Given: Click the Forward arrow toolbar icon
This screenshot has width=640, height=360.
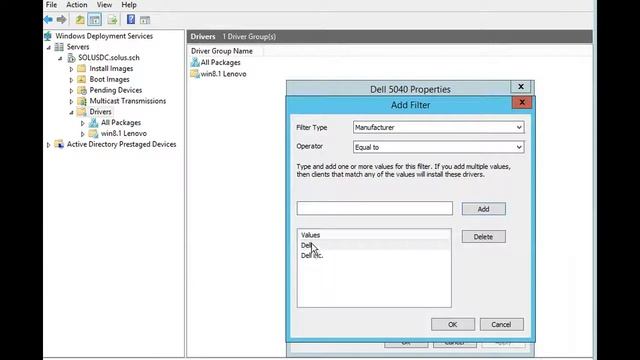Looking at the screenshot, I should tap(61, 19).
